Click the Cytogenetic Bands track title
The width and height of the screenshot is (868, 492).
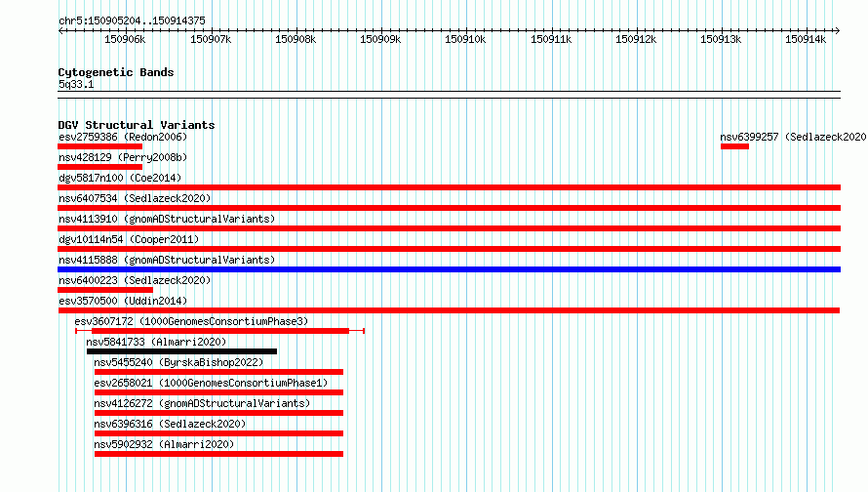pyautogui.click(x=116, y=72)
